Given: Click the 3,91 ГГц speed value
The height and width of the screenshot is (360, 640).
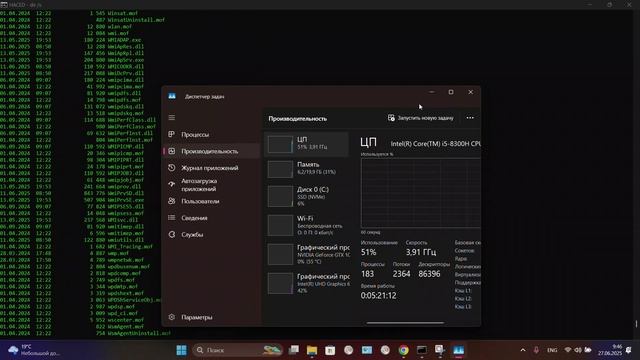Looking at the screenshot, I should [x=421, y=252].
